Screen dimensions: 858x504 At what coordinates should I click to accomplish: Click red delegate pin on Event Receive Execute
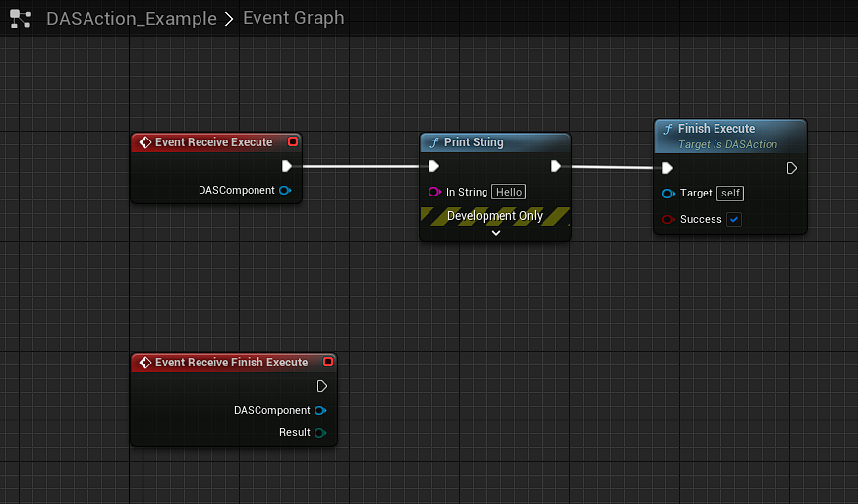pyautogui.click(x=292, y=142)
